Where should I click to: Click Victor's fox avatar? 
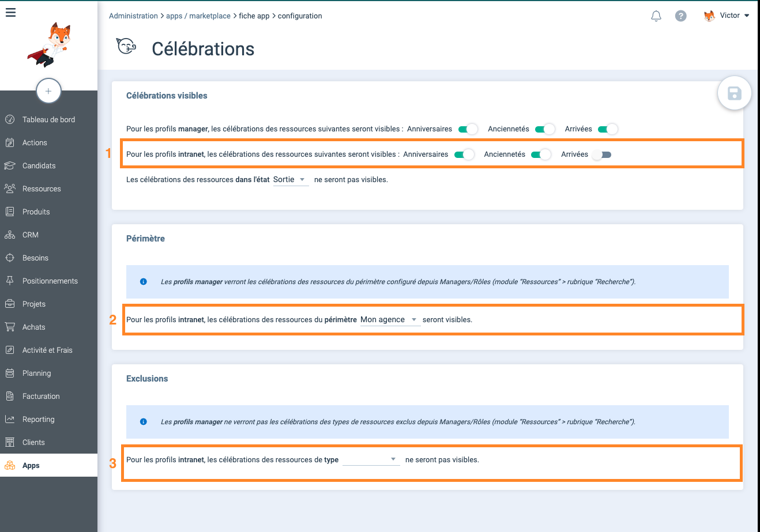(x=709, y=16)
